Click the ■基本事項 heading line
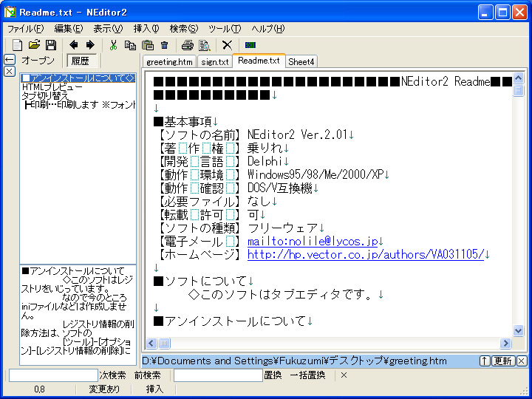The image size is (532, 399). pos(183,121)
